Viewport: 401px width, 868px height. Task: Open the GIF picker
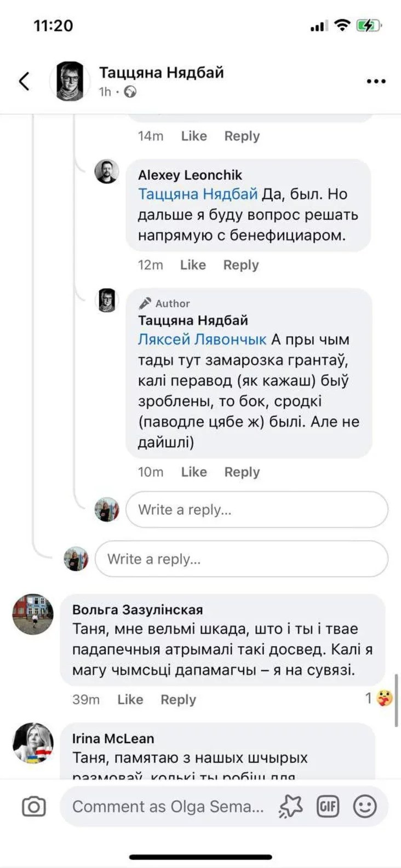[328, 807]
